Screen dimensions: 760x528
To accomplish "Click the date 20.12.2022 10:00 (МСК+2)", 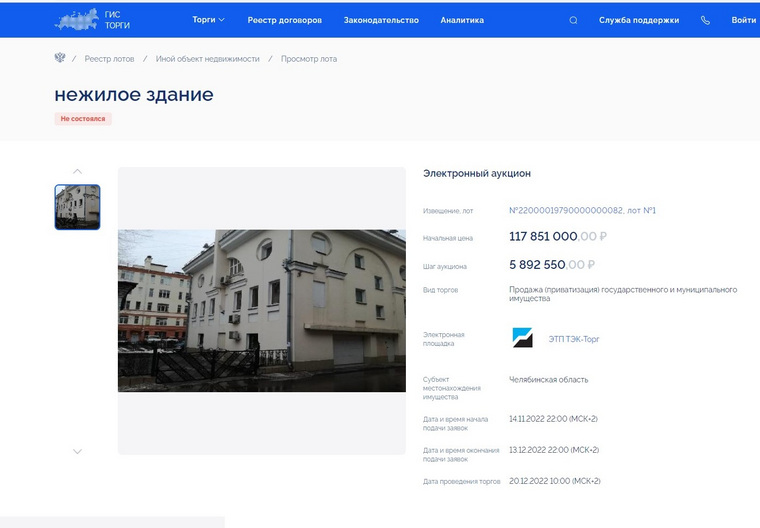I will pos(554,481).
